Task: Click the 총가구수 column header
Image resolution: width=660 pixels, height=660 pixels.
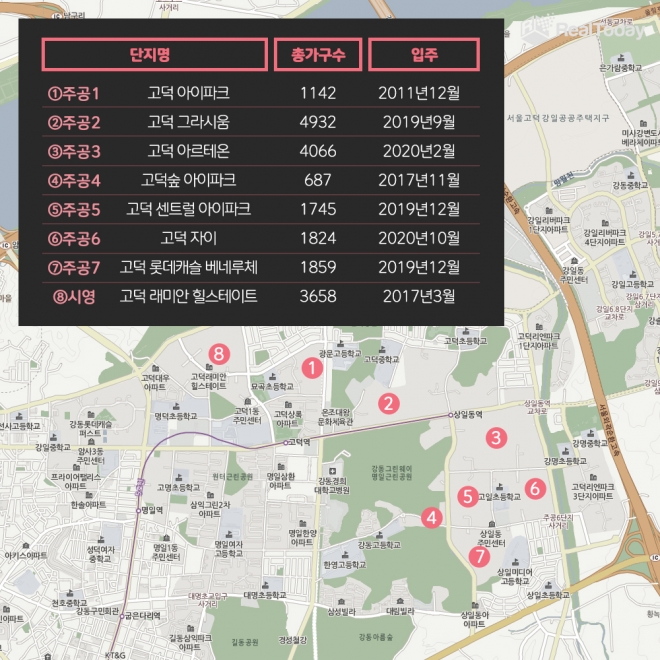Action: [318, 54]
